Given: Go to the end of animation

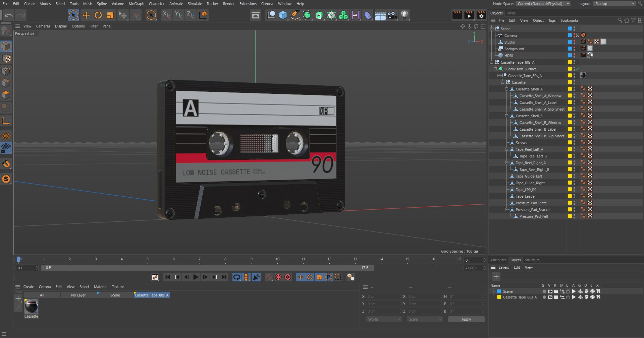Looking at the screenshot, I should [x=224, y=277].
